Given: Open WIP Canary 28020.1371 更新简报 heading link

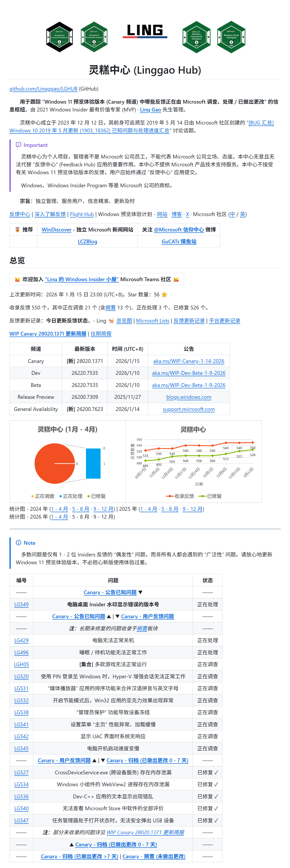Looking at the screenshot, I should click(x=48, y=334).
